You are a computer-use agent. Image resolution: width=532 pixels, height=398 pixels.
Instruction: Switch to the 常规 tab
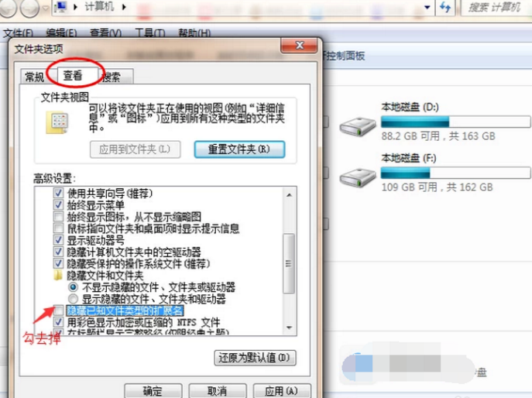click(35, 77)
